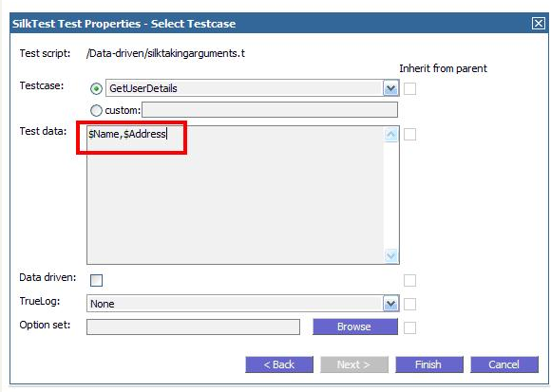Click the Test data scroll up arrow
This screenshot has width=551, height=392.
pos(391,135)
